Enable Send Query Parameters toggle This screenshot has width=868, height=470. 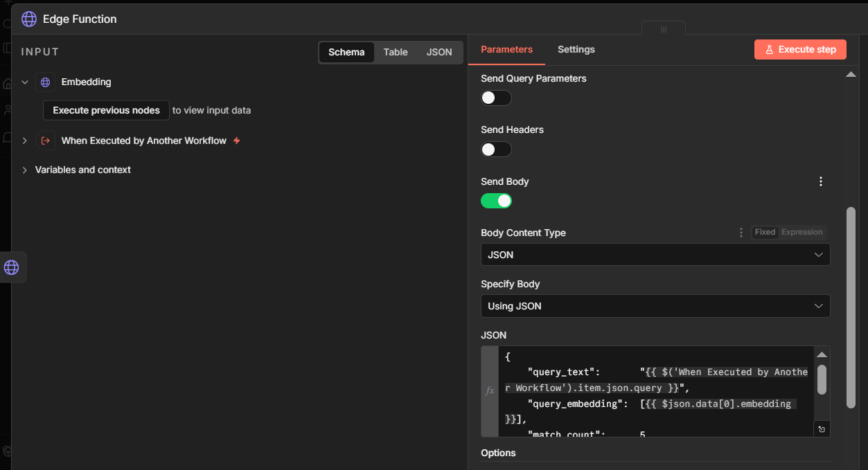click(496, 98)
